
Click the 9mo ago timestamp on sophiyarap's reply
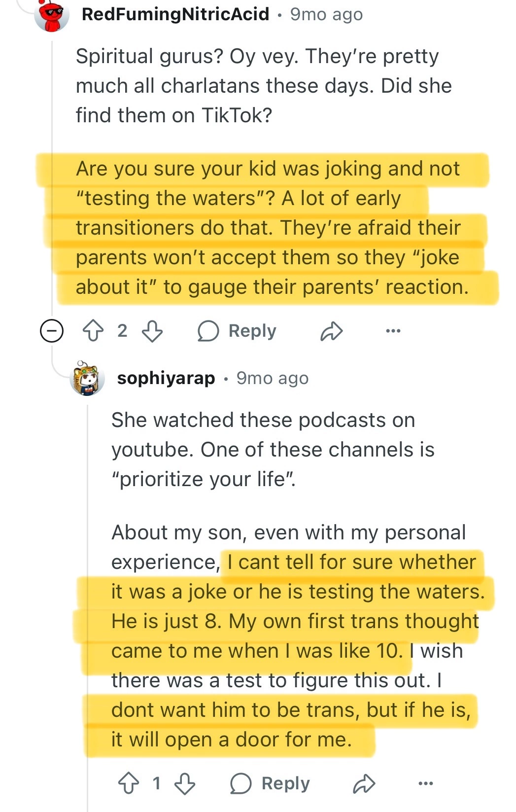[273, 378]
